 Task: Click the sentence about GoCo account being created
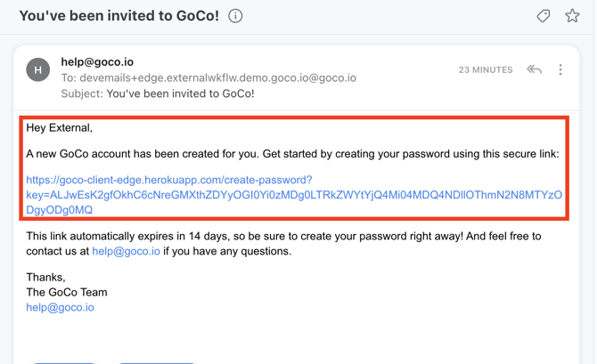click(x=292, y=154)
